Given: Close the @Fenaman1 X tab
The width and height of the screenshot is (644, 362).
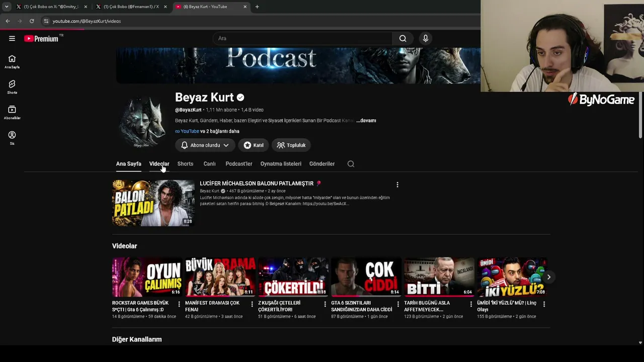Looking at the screenshot, I should tap(166, 7).
